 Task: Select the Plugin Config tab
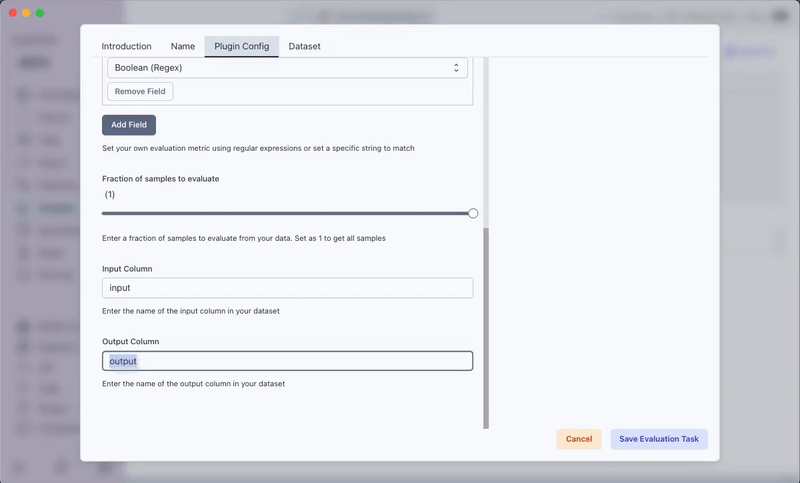click(x=241, y=46)
